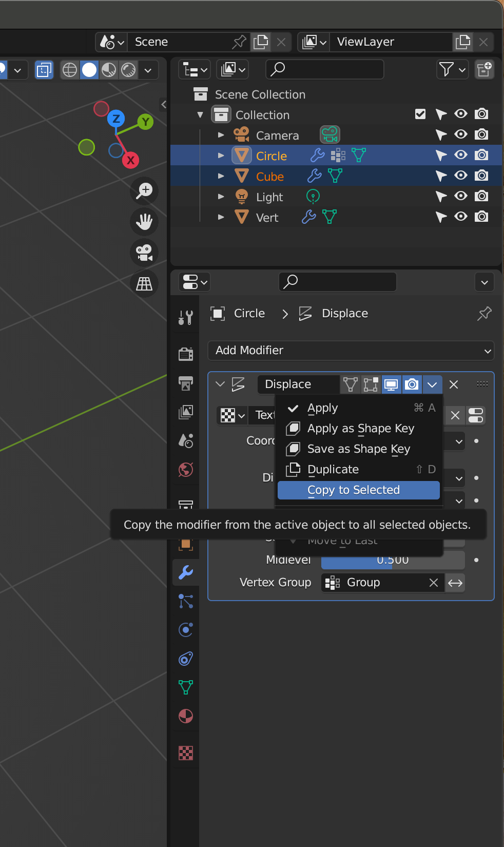The height and width of the screenshot is (847, 504).
Task: Open the Add Modifier dropdown
Action: click(351, 351)
